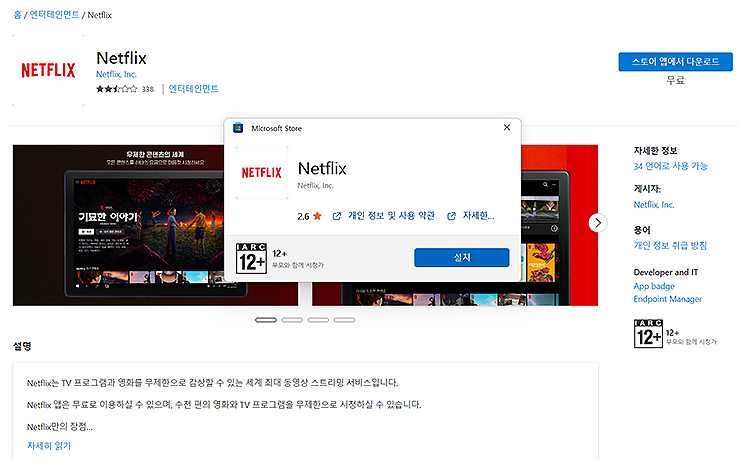
Task: Open Netflix, Inc. publisher link under title
Action: 116,74
